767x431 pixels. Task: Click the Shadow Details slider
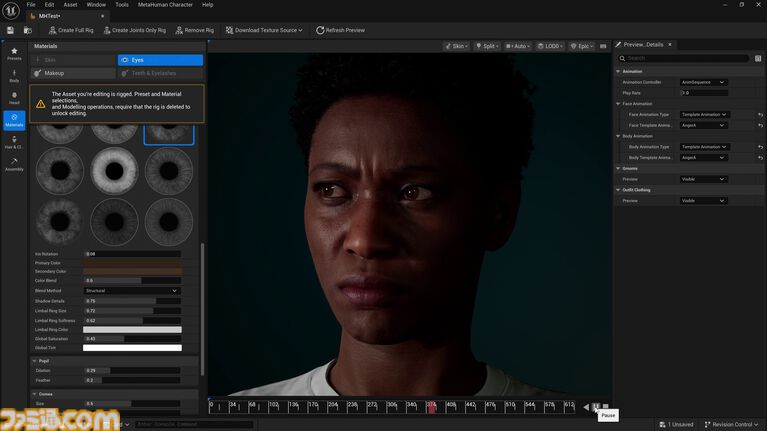[x=132, y=301]
